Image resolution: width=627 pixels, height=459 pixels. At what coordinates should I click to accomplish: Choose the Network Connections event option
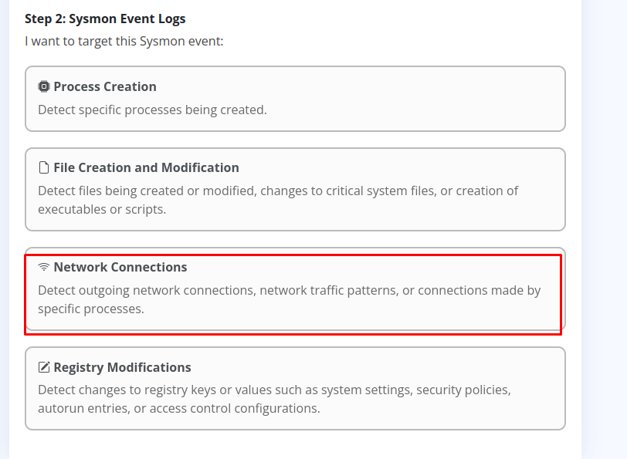[295, 289]
